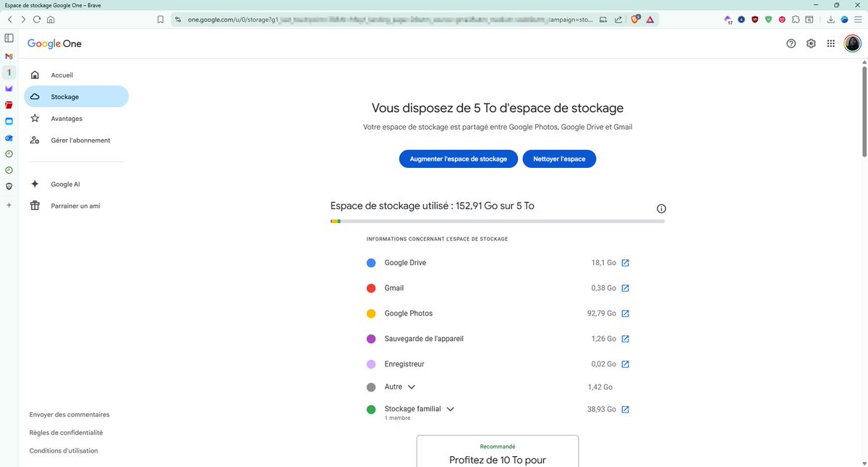Click the "92,79 Go" value
Screen dimensions: 868x467
602,314
